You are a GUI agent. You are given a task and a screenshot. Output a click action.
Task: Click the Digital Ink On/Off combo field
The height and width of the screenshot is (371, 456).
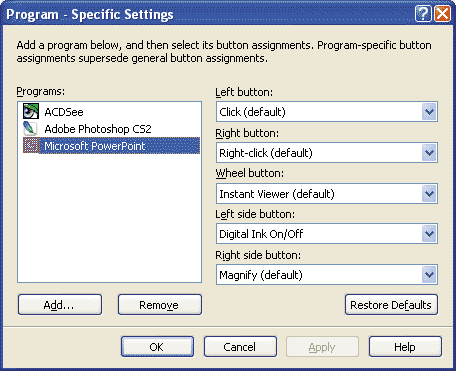327,234
